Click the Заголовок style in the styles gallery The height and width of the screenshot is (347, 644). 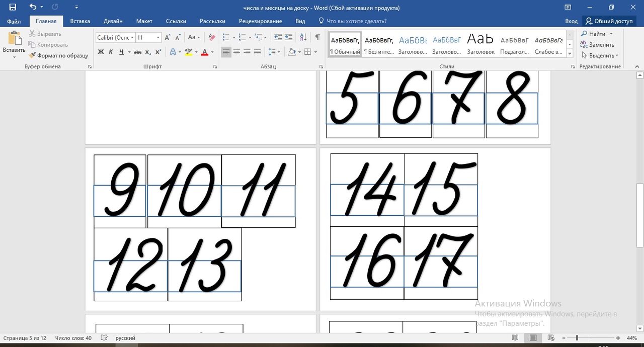point(480,44)
